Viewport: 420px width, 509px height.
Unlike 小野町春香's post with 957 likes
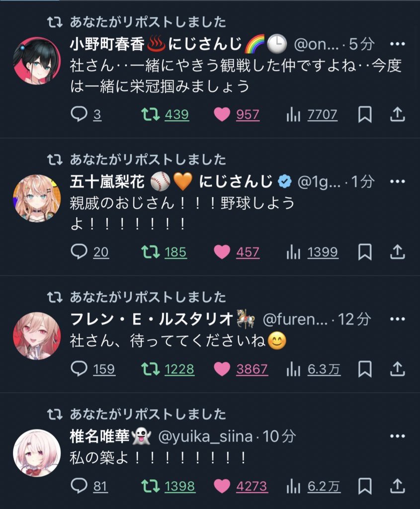pyautogui.click(x=237, y=114)
